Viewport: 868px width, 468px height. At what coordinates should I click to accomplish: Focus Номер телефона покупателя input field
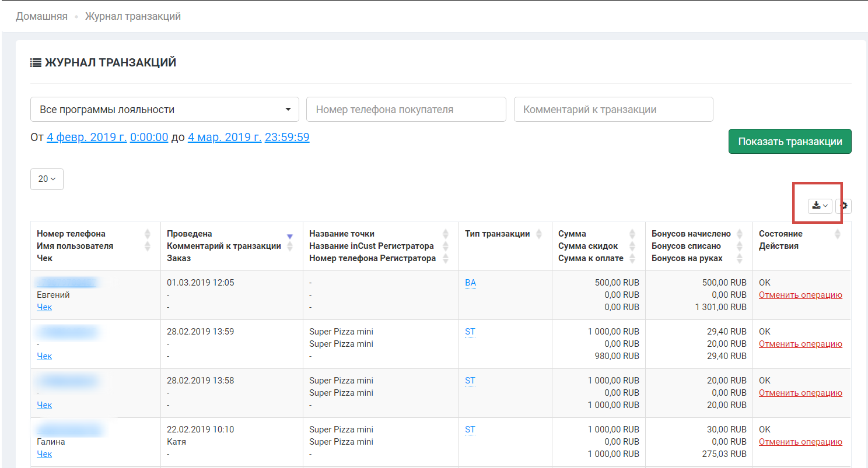click(x=406, y=110)
